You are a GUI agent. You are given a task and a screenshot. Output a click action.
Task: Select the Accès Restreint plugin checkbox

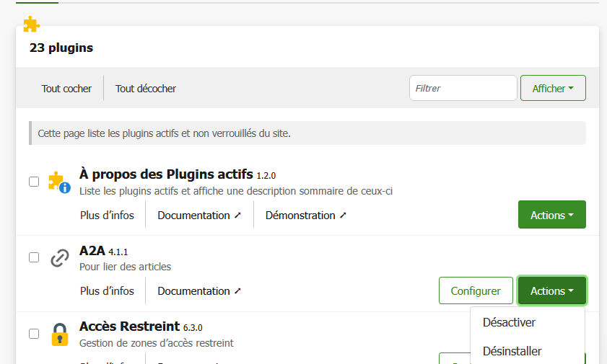point(34,334)
